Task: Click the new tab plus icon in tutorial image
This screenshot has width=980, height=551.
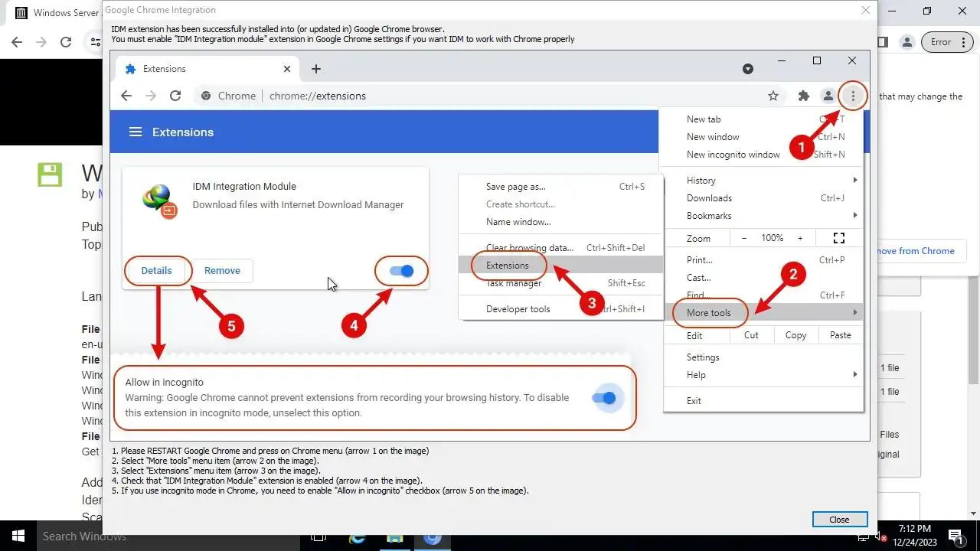Action: [x=316, y=69]
